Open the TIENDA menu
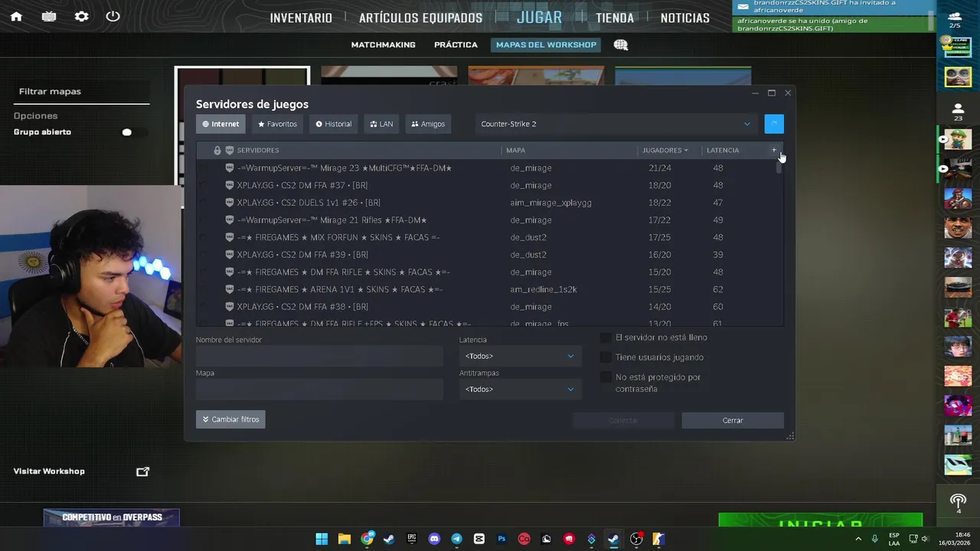Viewport: 980px width, 551px height. (615, 18)
